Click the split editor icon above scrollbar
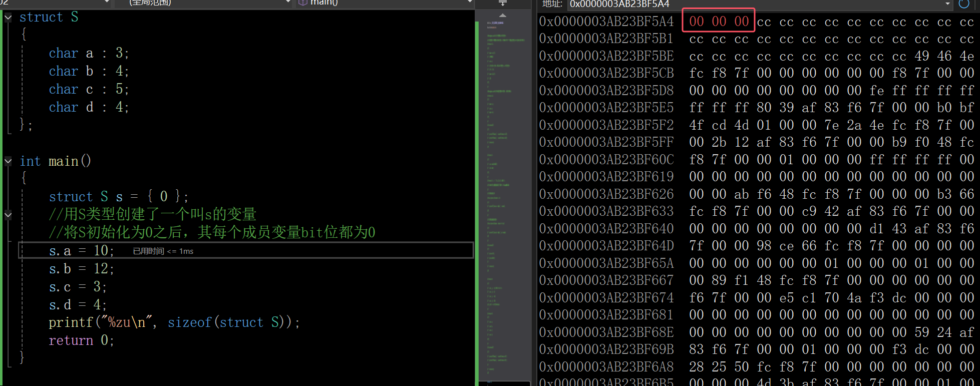Screen dimensions: 980x386 coord(502,3)
